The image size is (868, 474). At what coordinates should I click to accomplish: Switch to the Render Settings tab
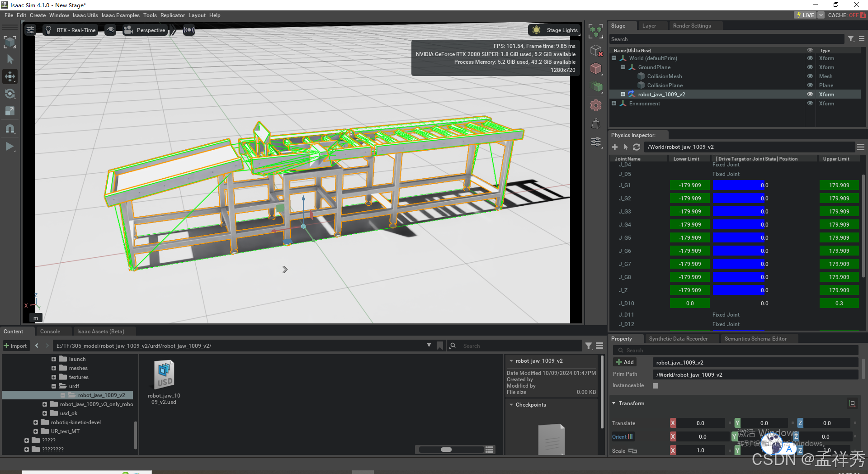point(692,26)
